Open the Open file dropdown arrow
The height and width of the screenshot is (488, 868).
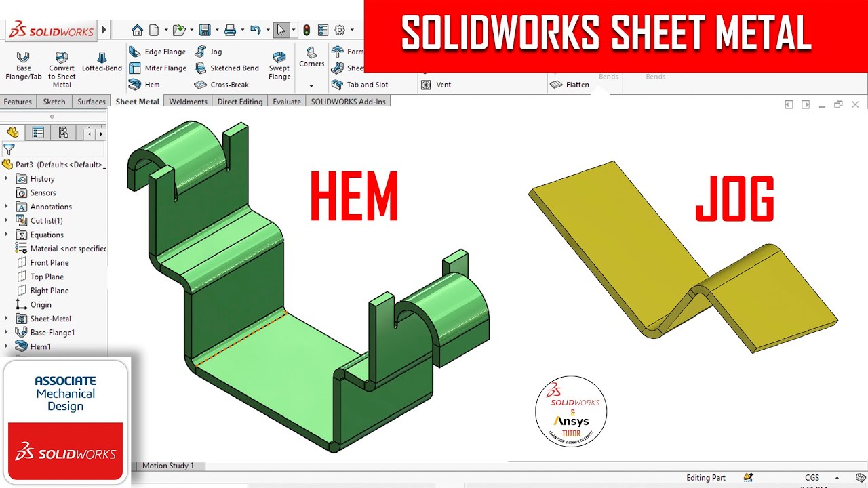(192, 30)
